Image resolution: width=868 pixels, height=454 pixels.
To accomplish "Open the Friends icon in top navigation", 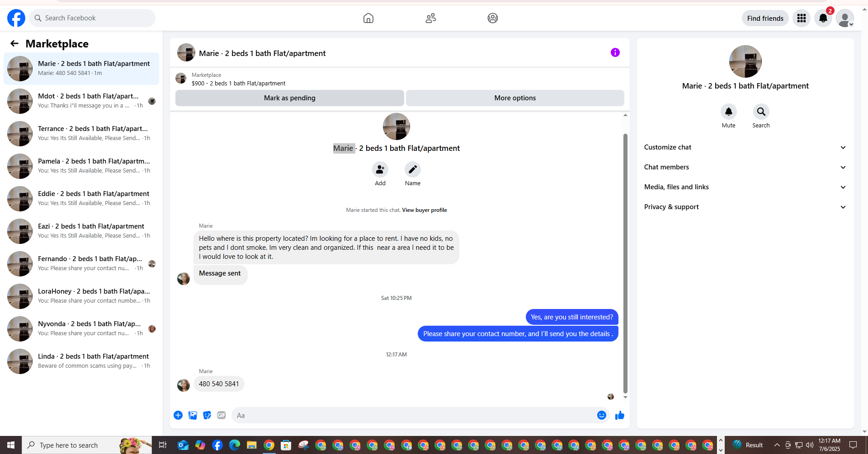I will point(431,18).
